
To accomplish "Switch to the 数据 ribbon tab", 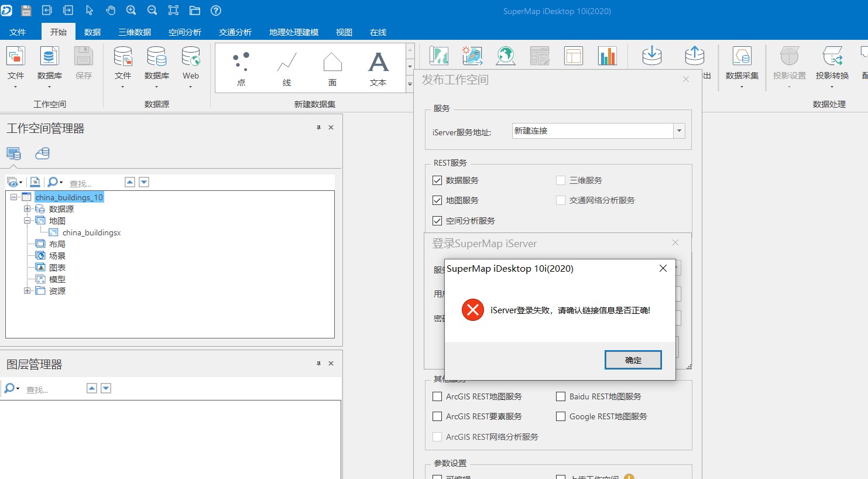I will coord(92,32).
